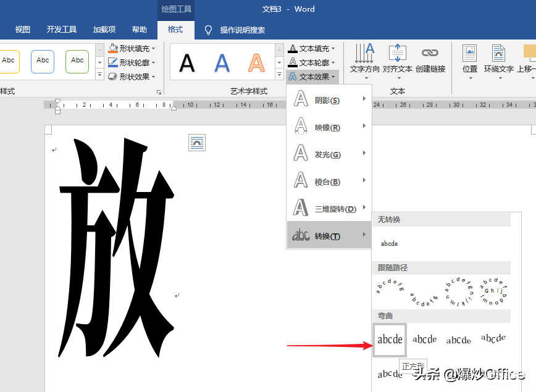Click the Create Link (创建链接) icon
Image resolution: width=536 pixels, height=392 pixels.
tap(430, 53)
